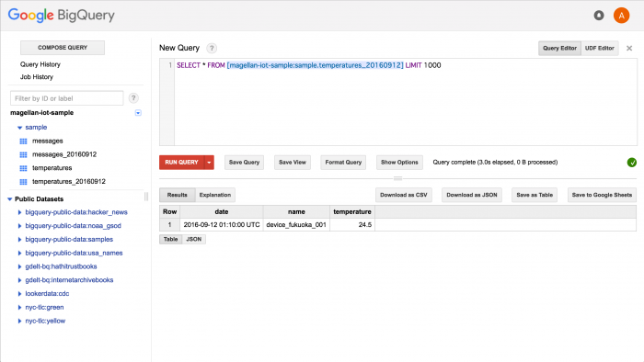
Task: Click the table icon next to messages
Action: 23,141
